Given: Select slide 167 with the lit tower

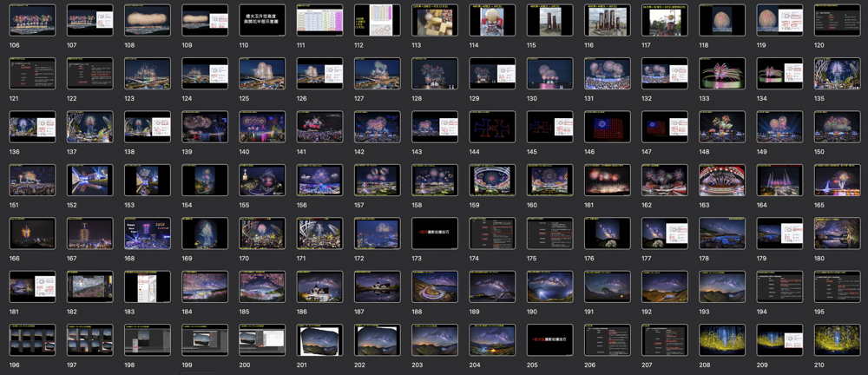Looking at the screenshot, I should [x=90, y=233].
